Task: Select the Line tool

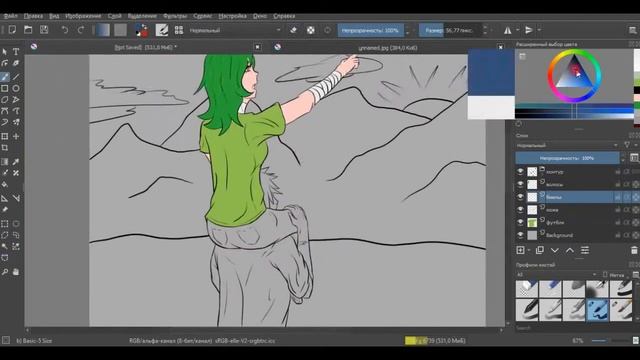Action: pyautogui.click(x=16, y=77)
